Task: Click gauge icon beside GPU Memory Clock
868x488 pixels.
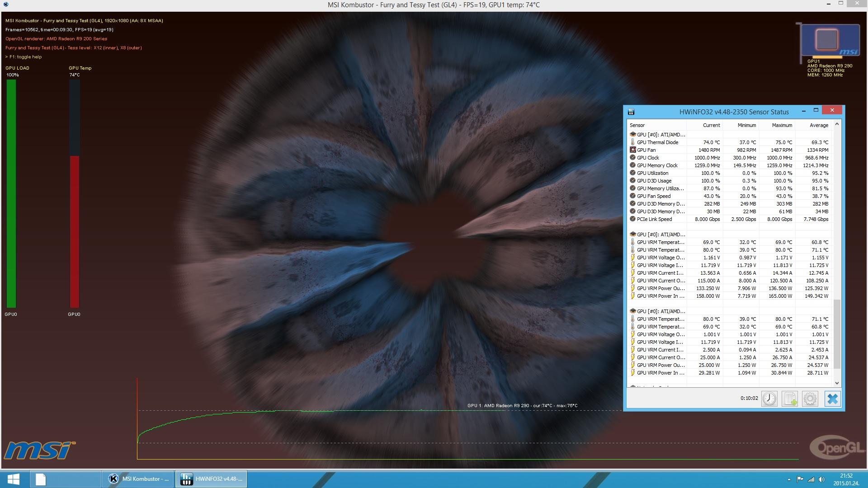Action: tap(632, 165)
